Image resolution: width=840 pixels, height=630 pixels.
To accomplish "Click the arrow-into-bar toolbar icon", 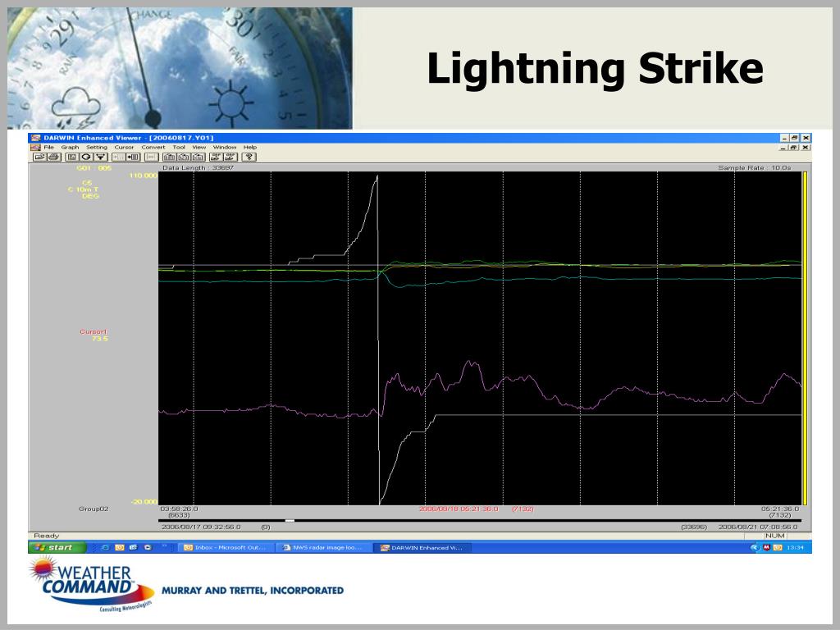I will 133,157.
